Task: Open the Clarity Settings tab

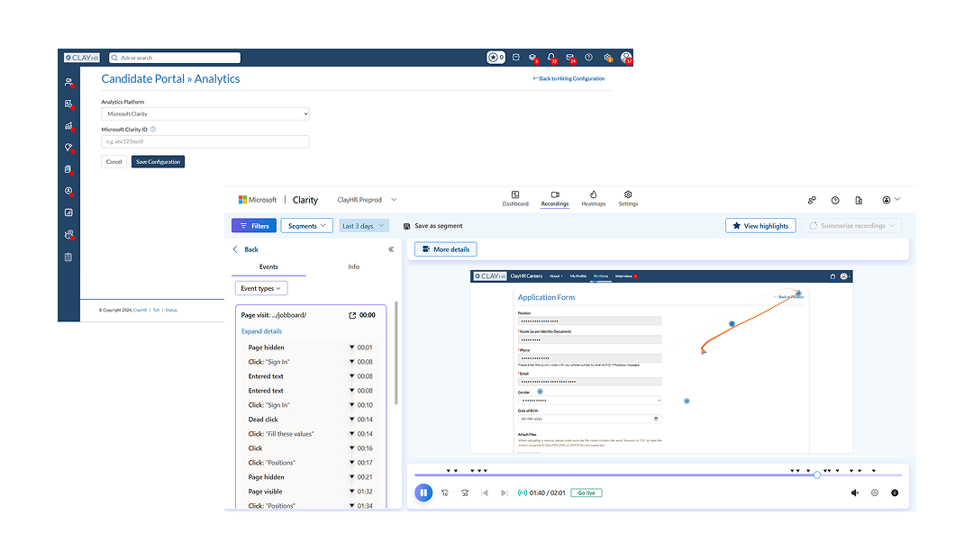Action: tap(628, 198)
